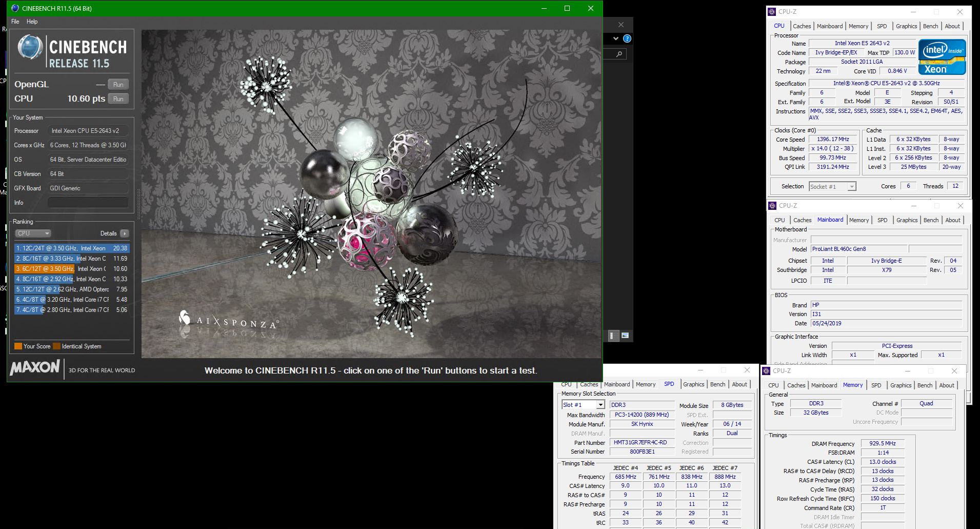The image size is (980, 529).
Task: Click the memory Size value 32 GBytes
Action: click(x=816, y=413)
